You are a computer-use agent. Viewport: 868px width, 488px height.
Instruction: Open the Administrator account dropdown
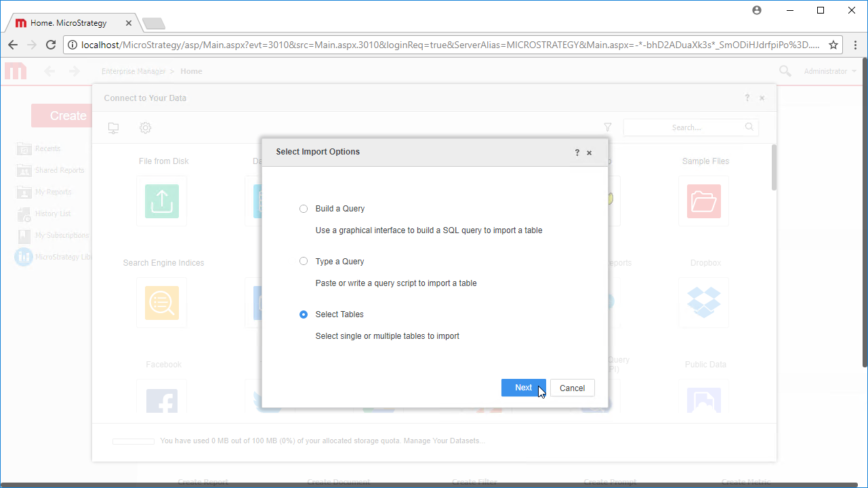(x=829, y=71)
